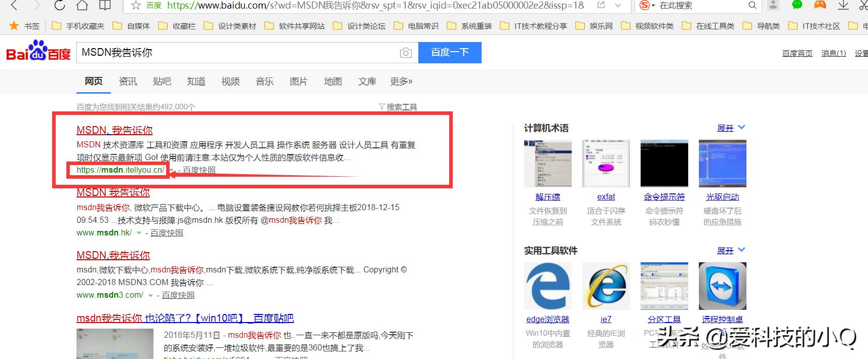Switch to the 地图 tab
This screenshot has width=868, height=359.
[333, 82]
